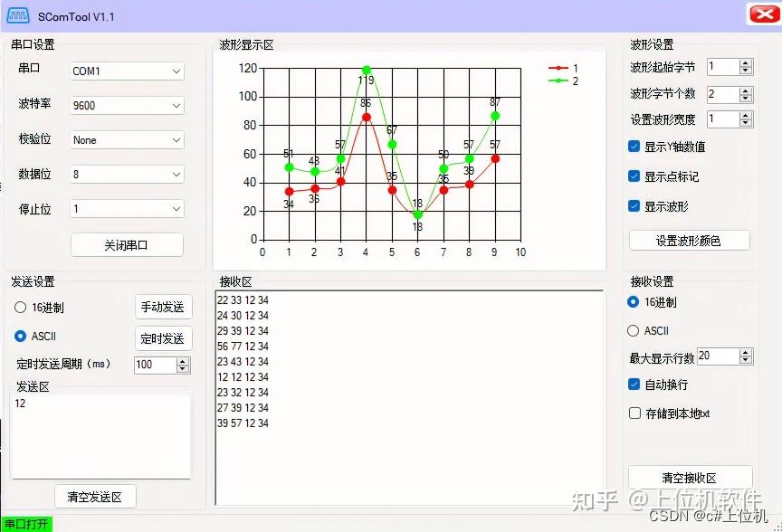This screenshot has height=532, width=782.
Task: Click the green legend marker for series 2
Action: click(558, 81)
